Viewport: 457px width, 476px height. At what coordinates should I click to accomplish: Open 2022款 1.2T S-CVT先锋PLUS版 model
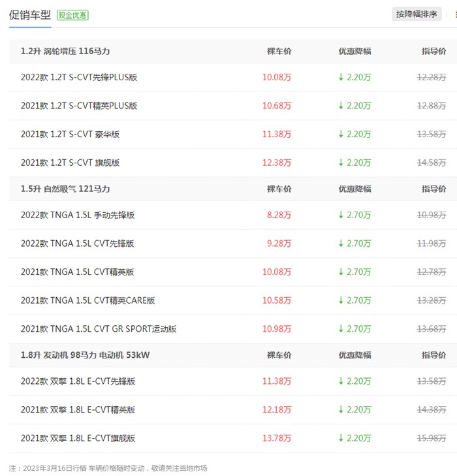79,77
